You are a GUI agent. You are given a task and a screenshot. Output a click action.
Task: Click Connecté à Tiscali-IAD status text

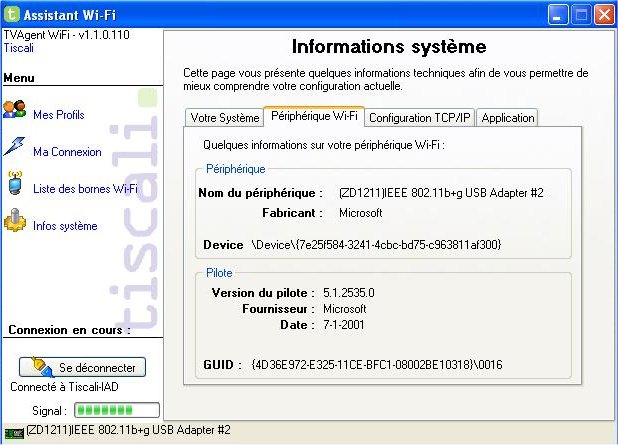[64, 387]
